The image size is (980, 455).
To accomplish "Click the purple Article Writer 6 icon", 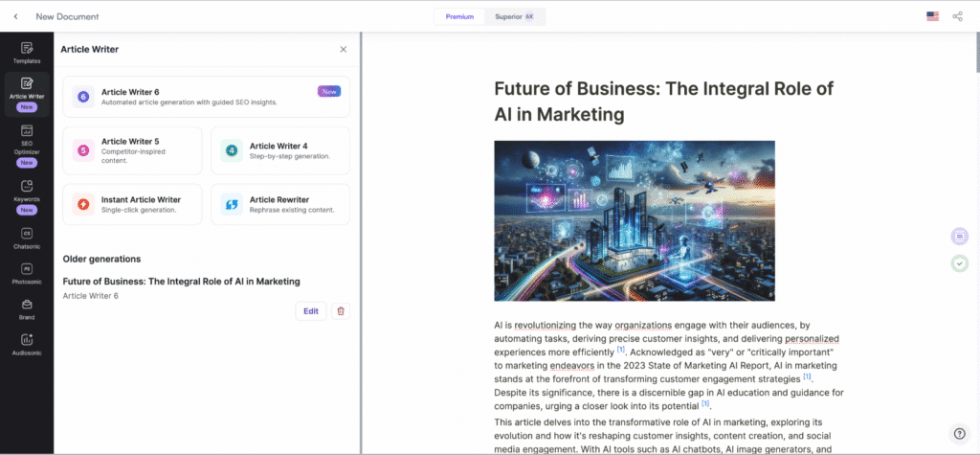I will [83, 97].
